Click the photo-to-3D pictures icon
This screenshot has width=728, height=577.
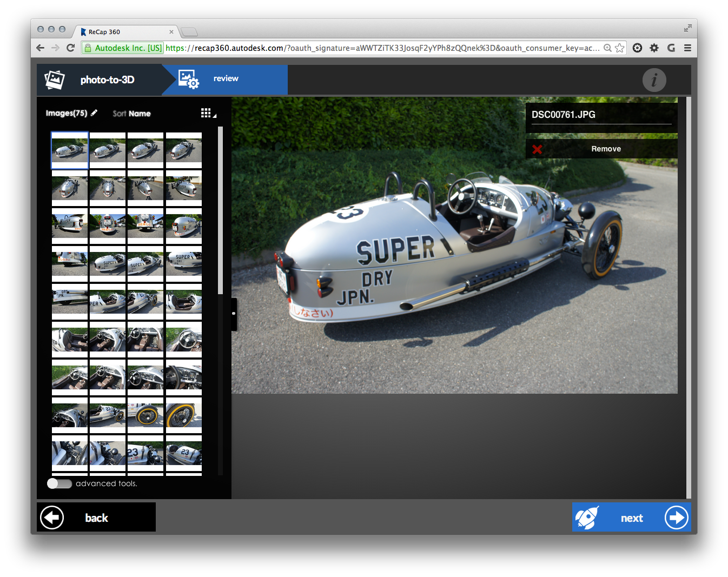click(55, 80)
